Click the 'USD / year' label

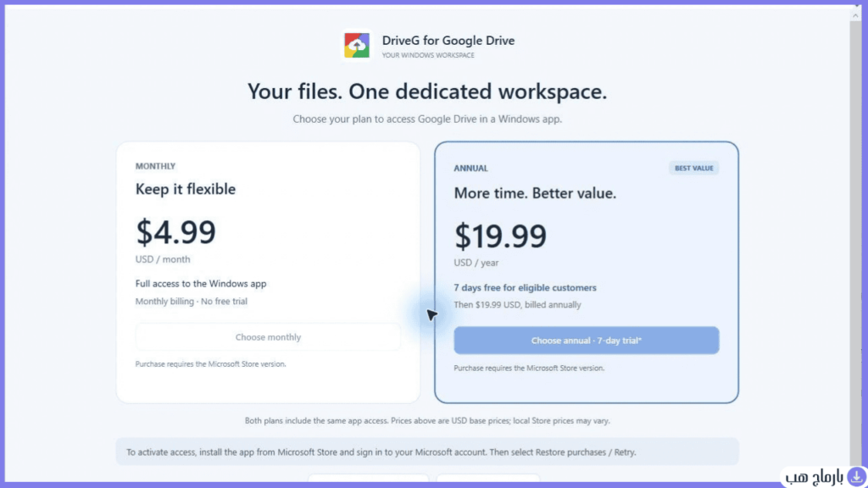click(x=476, y=263)
